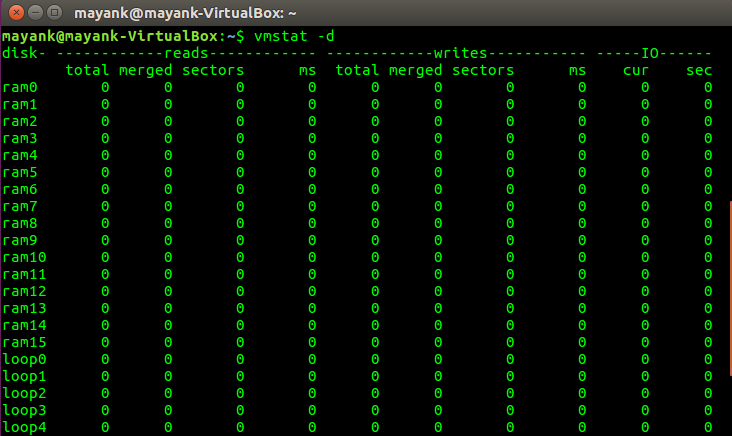This screenshot has height=436, width=732.
Task: Click the 'sec' column header
Action: tap(699, 70)
